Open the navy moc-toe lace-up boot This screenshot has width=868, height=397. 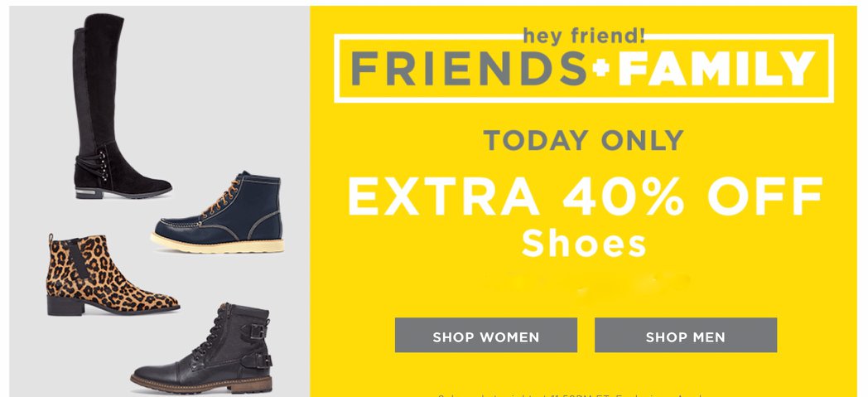[218, 212]
